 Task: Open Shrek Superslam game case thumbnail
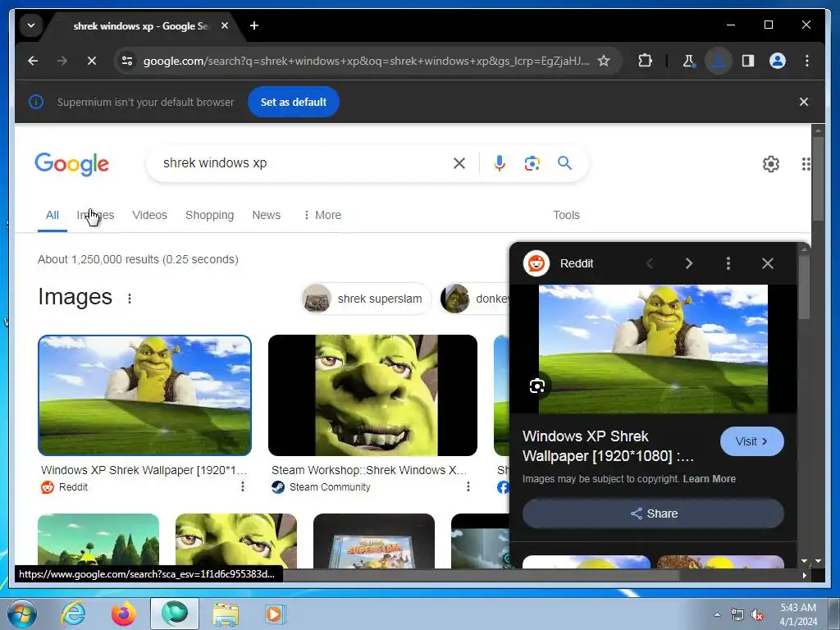pos(374,541)
